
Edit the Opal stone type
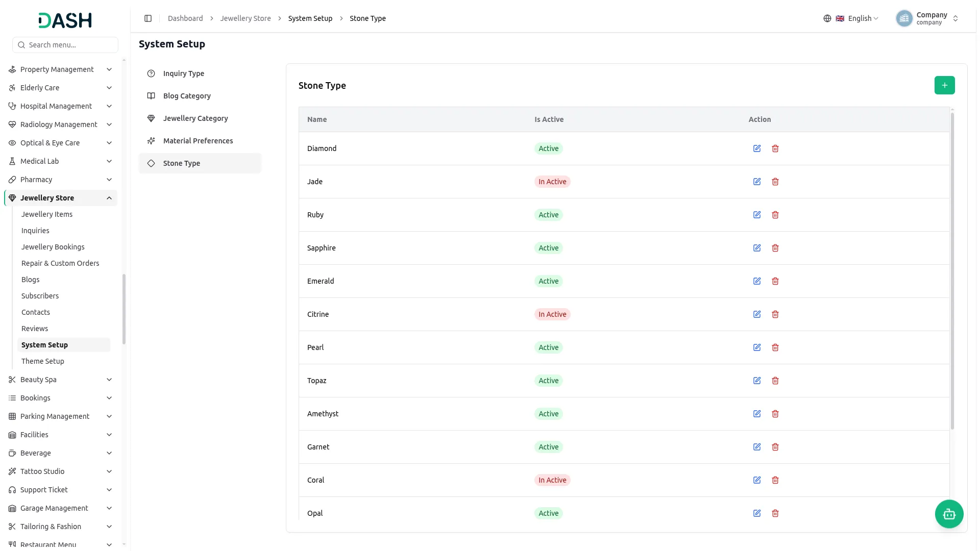click(757, 513)
